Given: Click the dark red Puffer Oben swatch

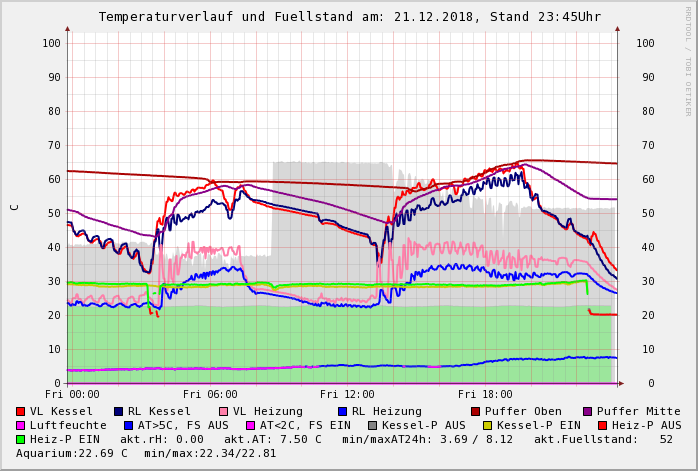Looking at the screenshot, I should [476, 412].
